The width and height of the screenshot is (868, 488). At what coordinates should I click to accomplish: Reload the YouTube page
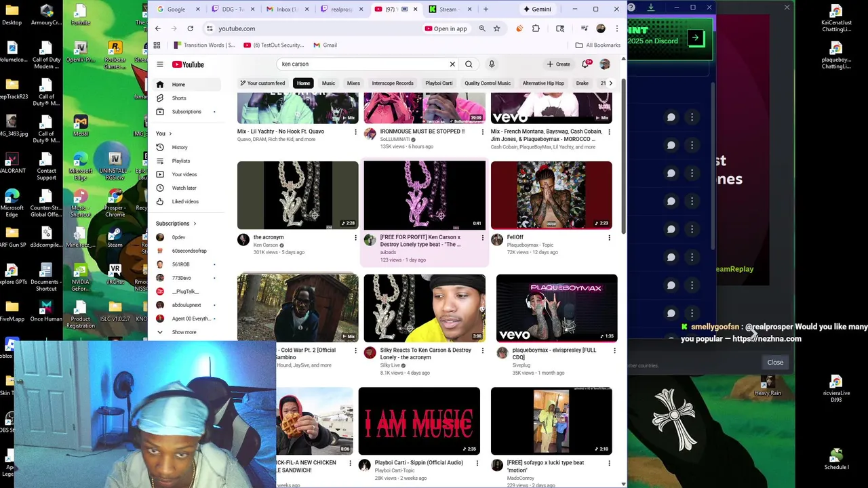click(191, 28)
